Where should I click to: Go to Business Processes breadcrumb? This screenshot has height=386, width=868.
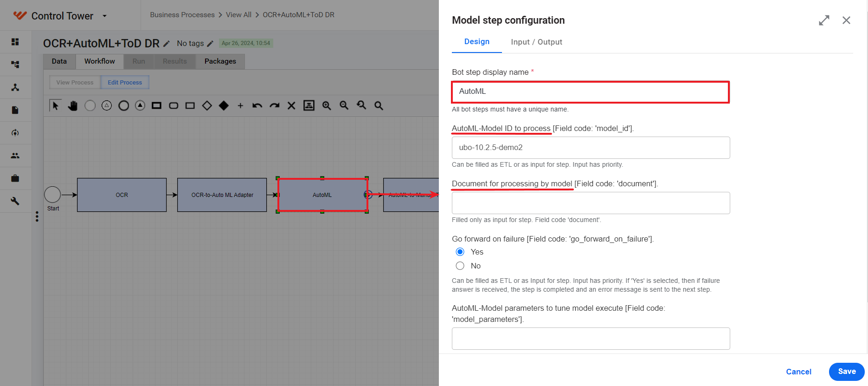182,15
